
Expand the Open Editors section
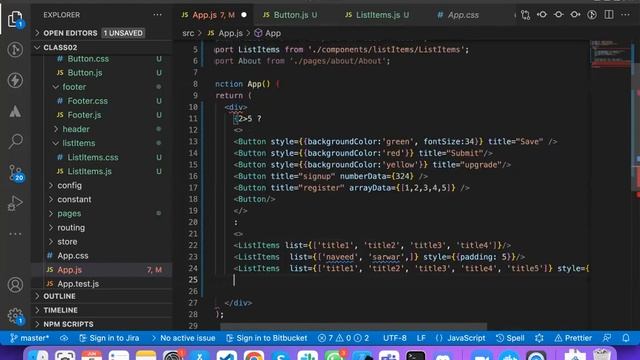[102, 33]
